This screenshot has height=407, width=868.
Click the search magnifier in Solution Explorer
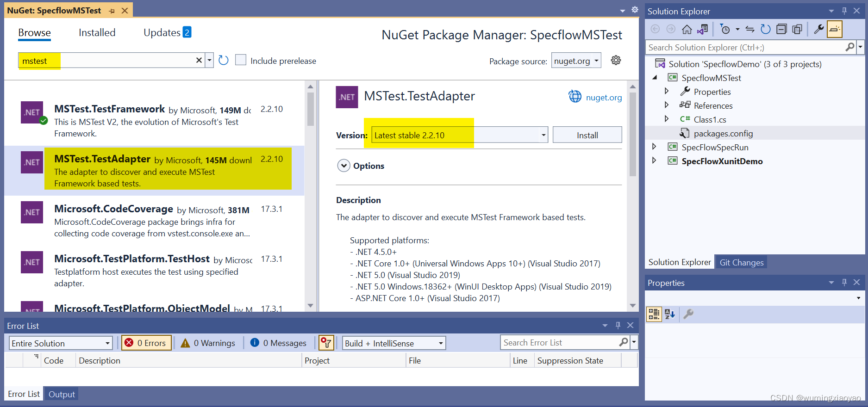click(x=850, y=47)
